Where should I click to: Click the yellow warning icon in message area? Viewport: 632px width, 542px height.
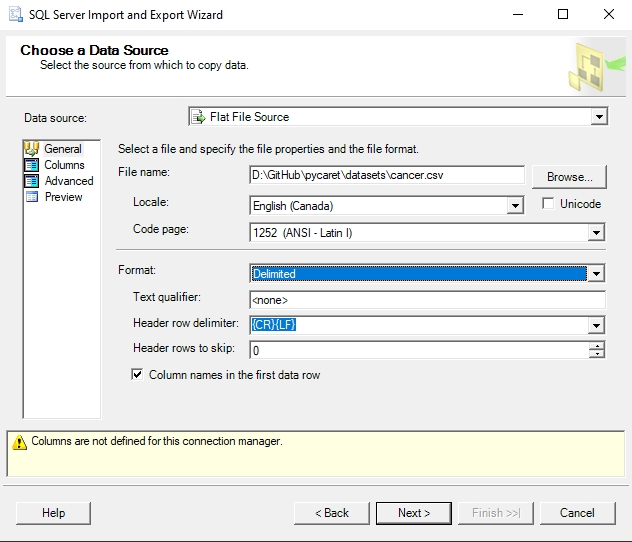19,441
